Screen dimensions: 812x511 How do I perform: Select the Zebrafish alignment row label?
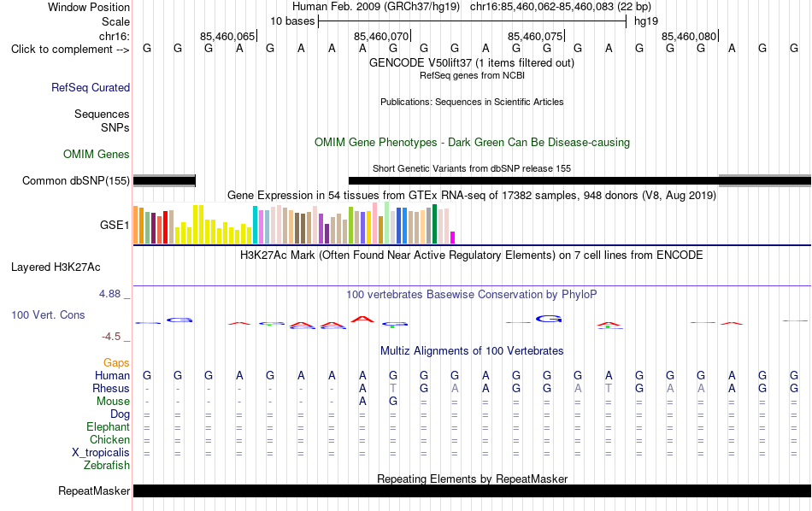coord(107,466)
